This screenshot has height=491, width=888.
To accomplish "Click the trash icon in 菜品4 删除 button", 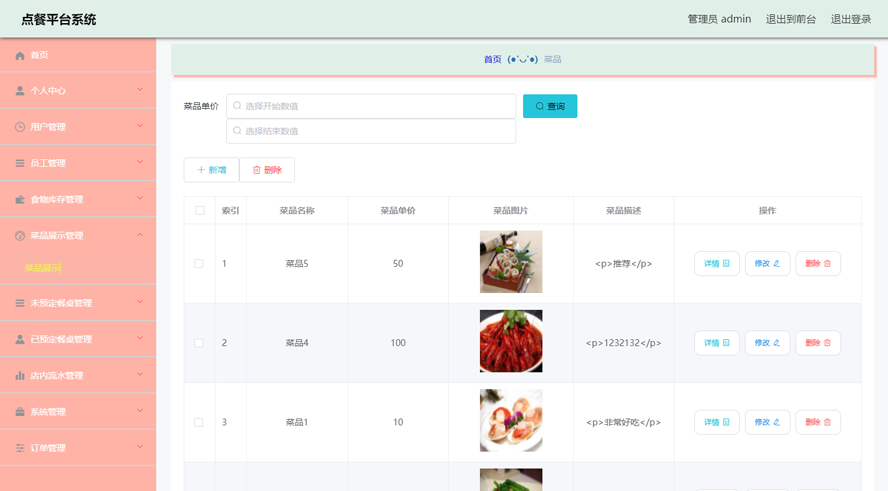I will click(x=827, y=343).
